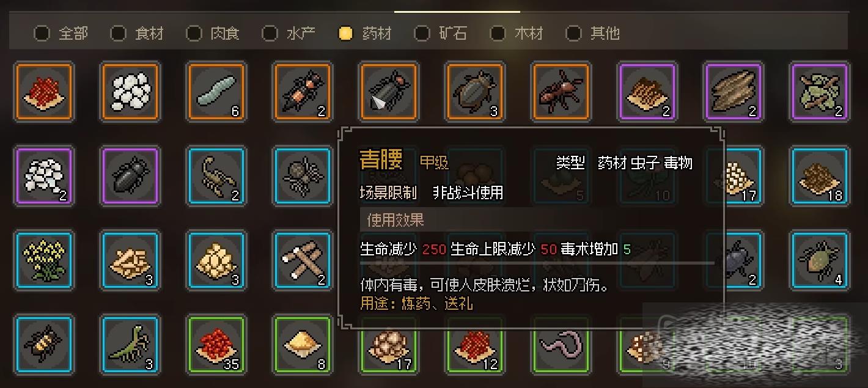The height and width of the screenshot is (388, 868).
Task: Choose the pink earthworm item
Action: click(x=561, y=345)
